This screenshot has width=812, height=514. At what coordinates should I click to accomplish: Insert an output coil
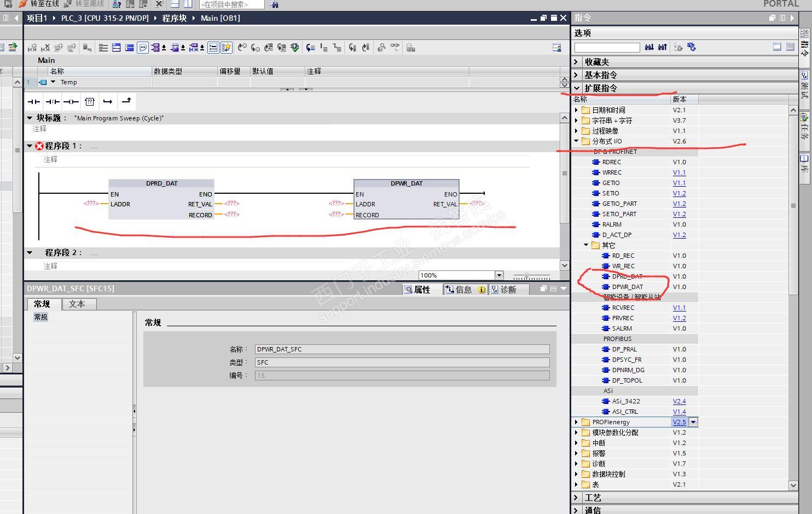coord(71,101)
